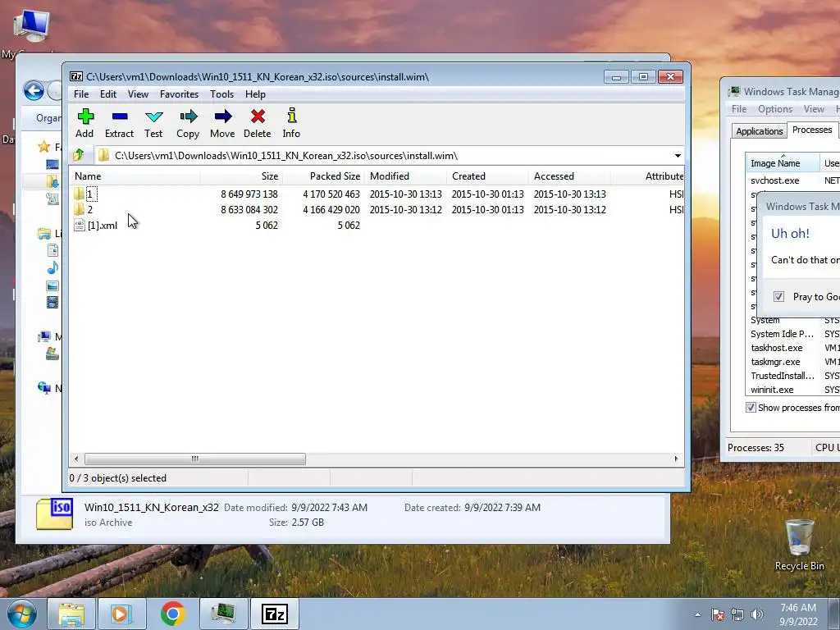
Task: Open the Info toolbar icon
Action: (291, 123)
